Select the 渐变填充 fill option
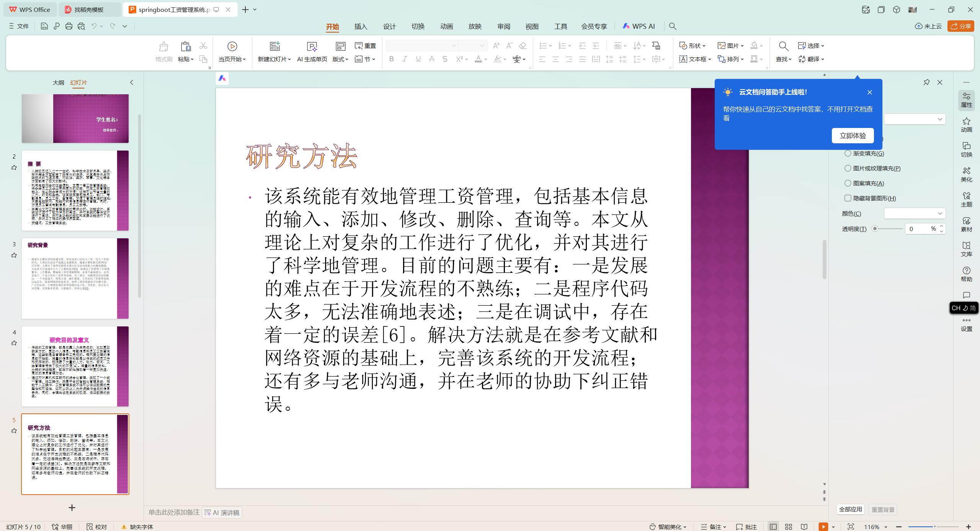The width and height of the screenshot is (980, 531). [848, 153]
